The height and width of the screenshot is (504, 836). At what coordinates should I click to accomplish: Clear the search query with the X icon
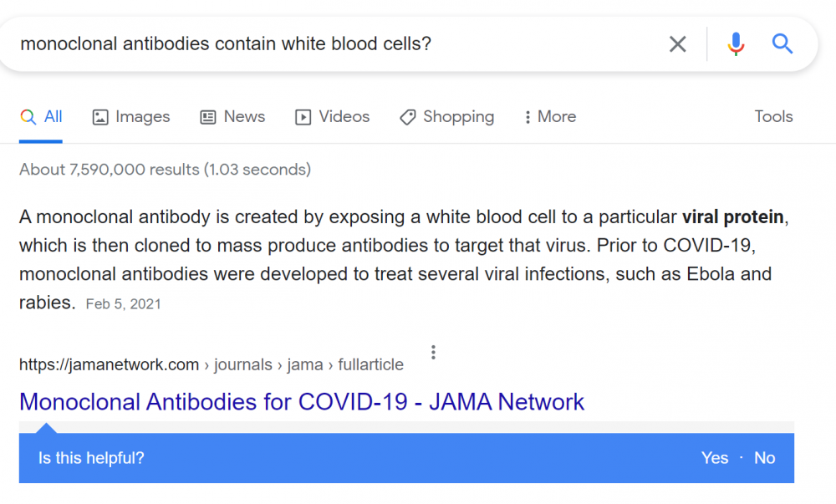coord(678,44)
